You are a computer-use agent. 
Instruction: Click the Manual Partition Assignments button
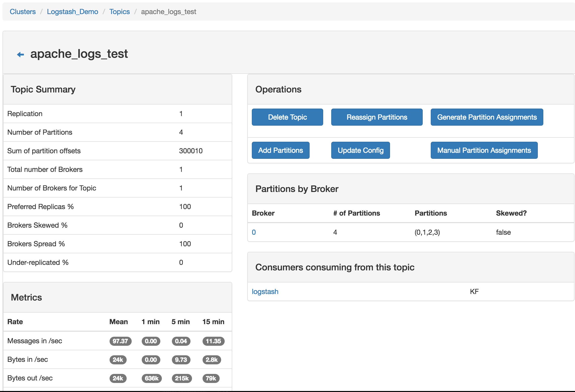(484, 150)
